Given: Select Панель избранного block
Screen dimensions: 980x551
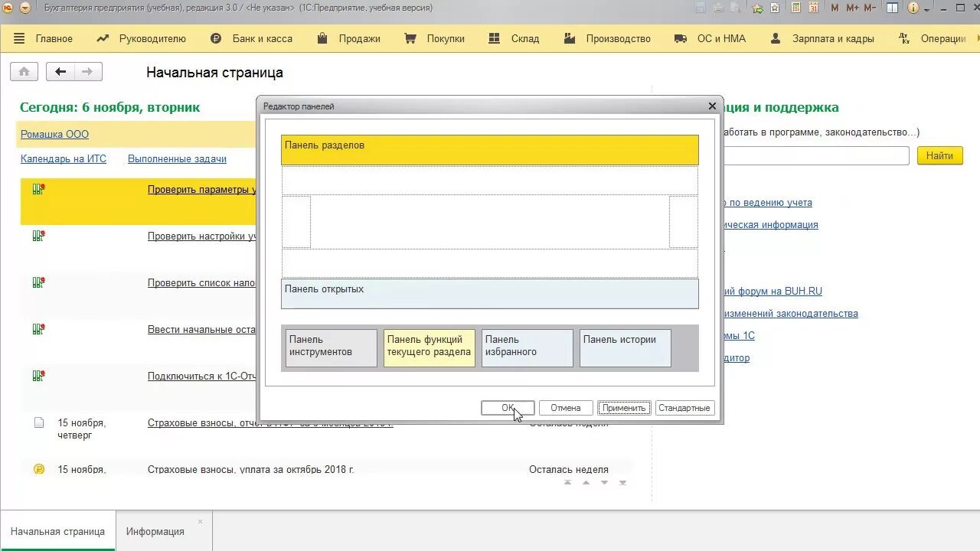Looking at the screenshot, I should [528, 348].
